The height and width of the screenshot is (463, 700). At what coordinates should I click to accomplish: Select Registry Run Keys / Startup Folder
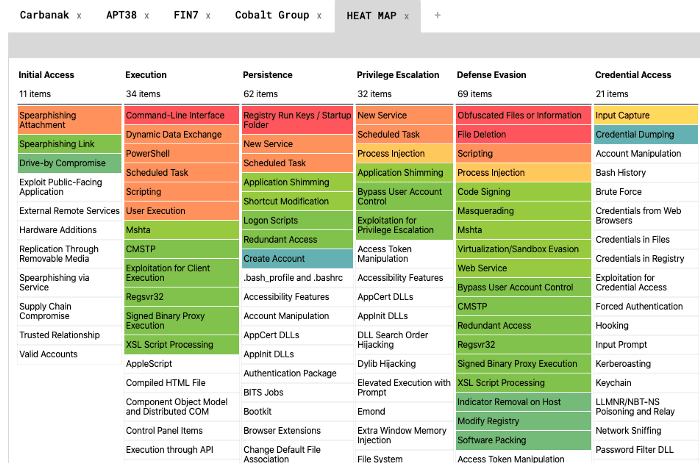pos(297,120)
